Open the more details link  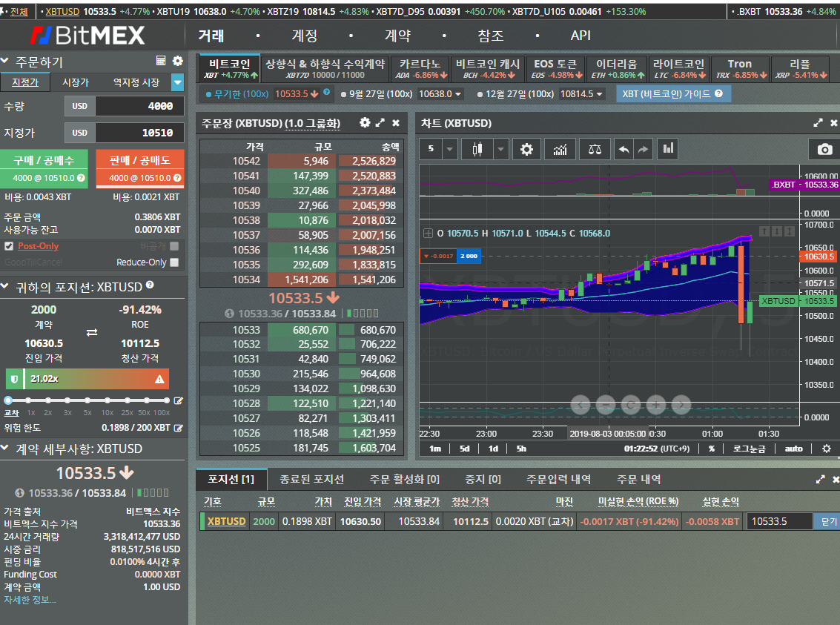30,599
